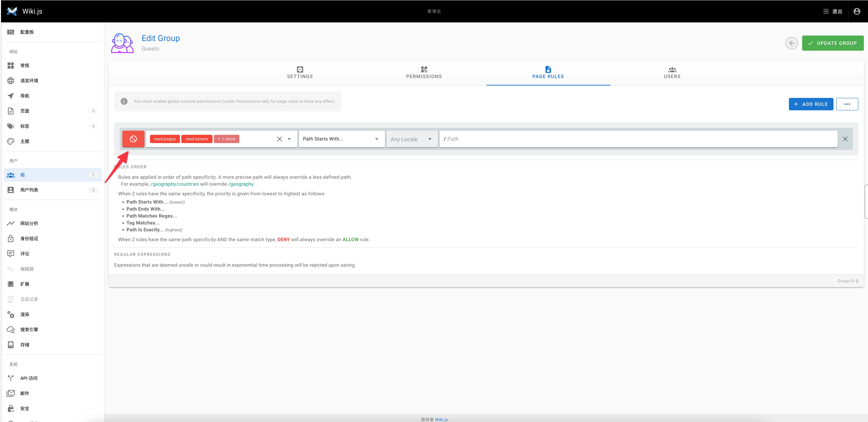868x422 pixels.
Task: Open the Any Locale dropdown
Action: [412, 139]
